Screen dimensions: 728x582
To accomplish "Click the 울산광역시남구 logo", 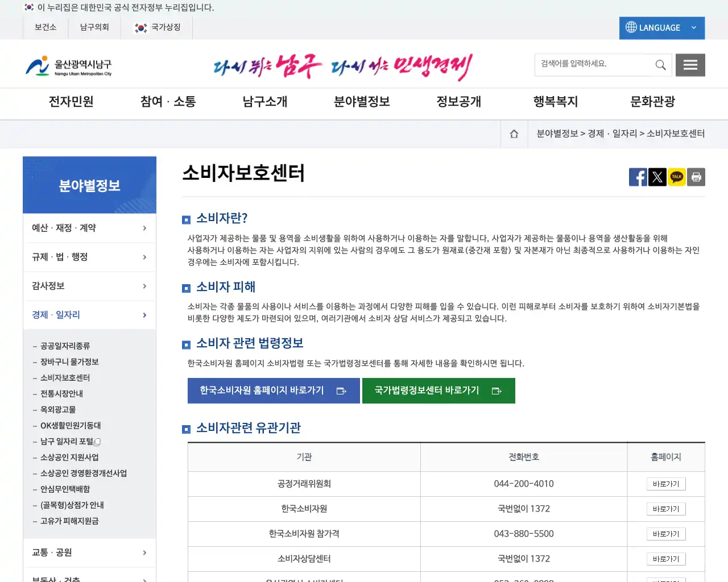I will tap(69, 66).
